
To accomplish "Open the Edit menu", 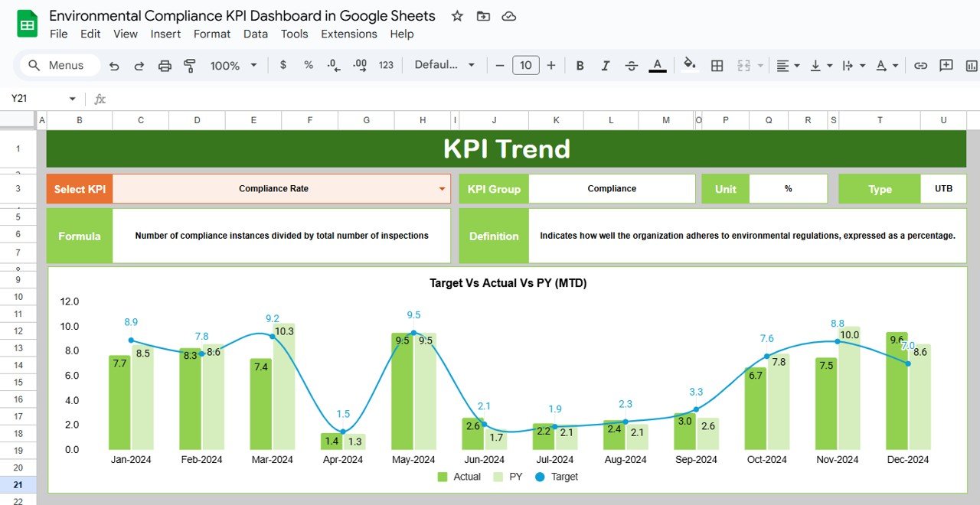I will click(90, 34).
